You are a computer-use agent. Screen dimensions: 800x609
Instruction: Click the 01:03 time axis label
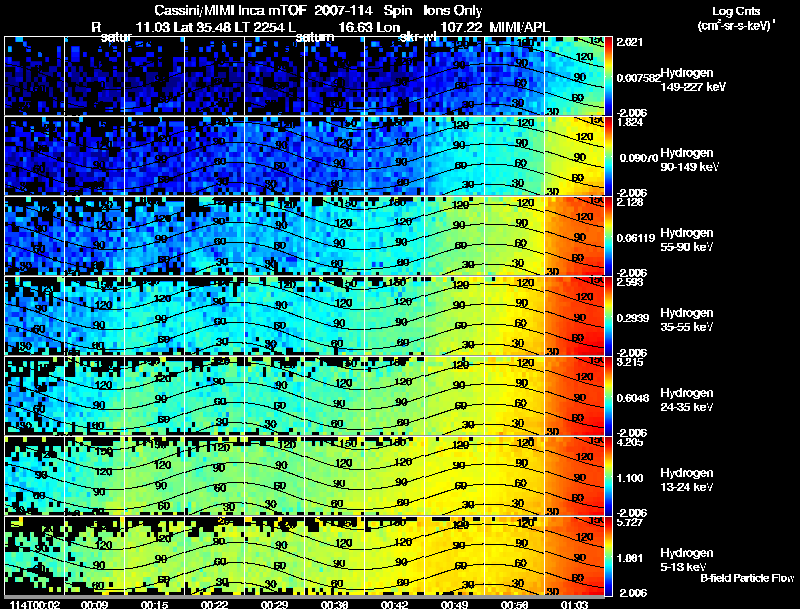(x=575, y=604)
